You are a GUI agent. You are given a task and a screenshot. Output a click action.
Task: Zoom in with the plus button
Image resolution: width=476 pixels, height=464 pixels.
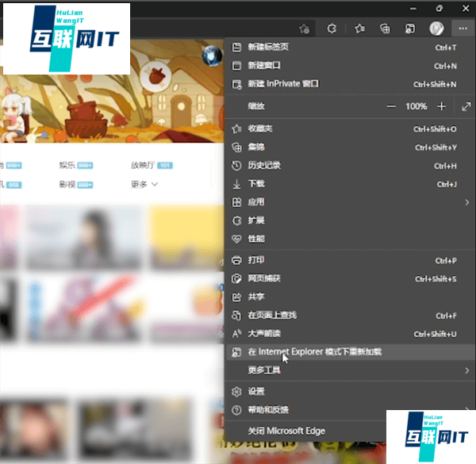point(442,106)
